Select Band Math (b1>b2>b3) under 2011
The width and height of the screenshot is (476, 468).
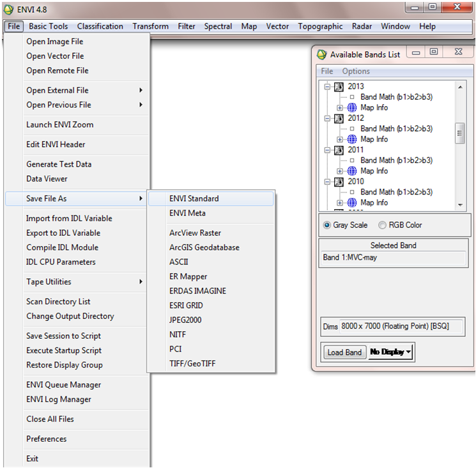coord(397,160)
